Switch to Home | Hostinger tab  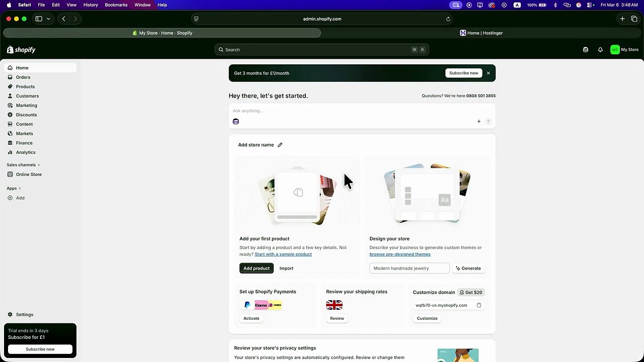pos(481,33)
